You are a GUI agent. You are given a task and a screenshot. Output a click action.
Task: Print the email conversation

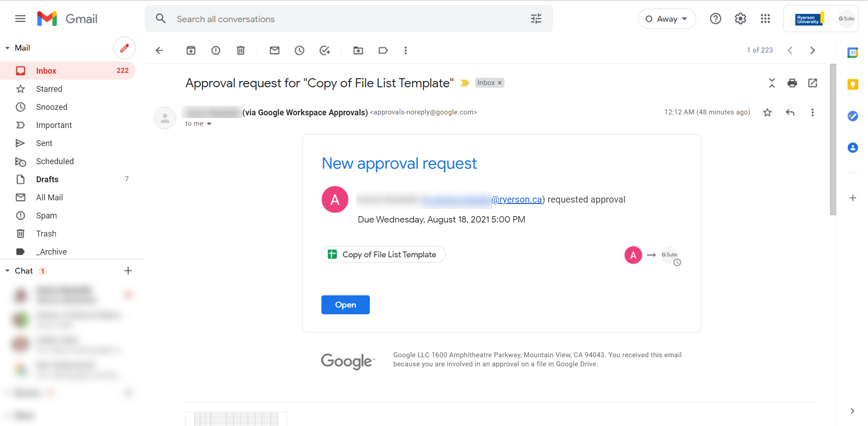pos(792,83)
